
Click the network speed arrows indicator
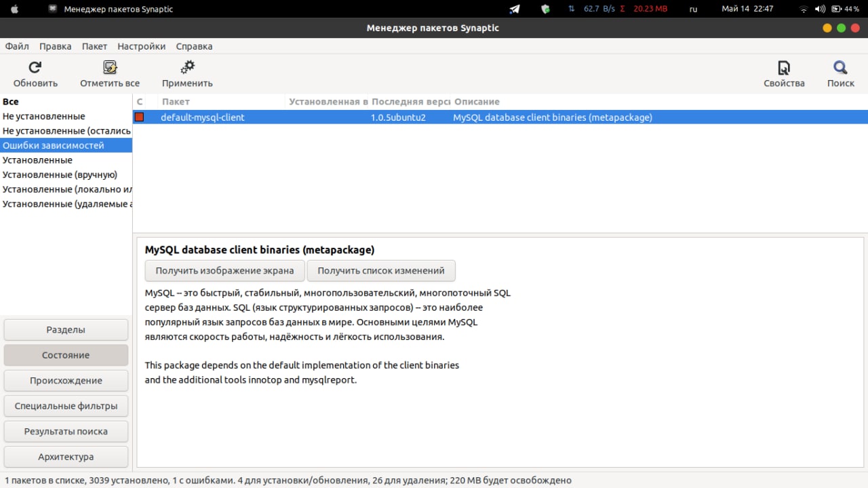pos(571,9)
